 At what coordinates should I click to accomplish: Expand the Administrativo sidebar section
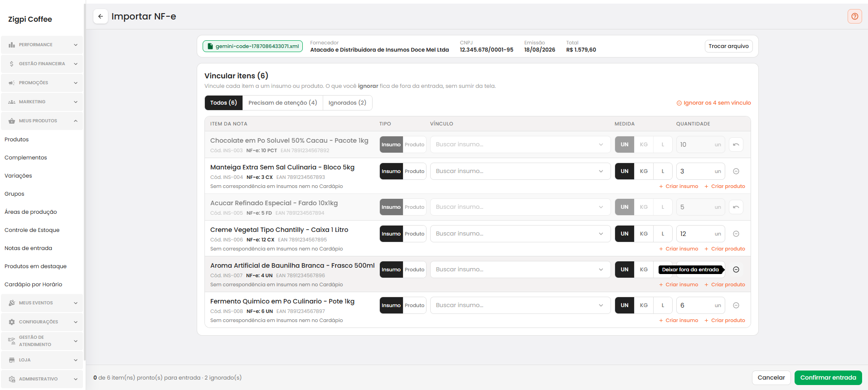coord(42,379)
